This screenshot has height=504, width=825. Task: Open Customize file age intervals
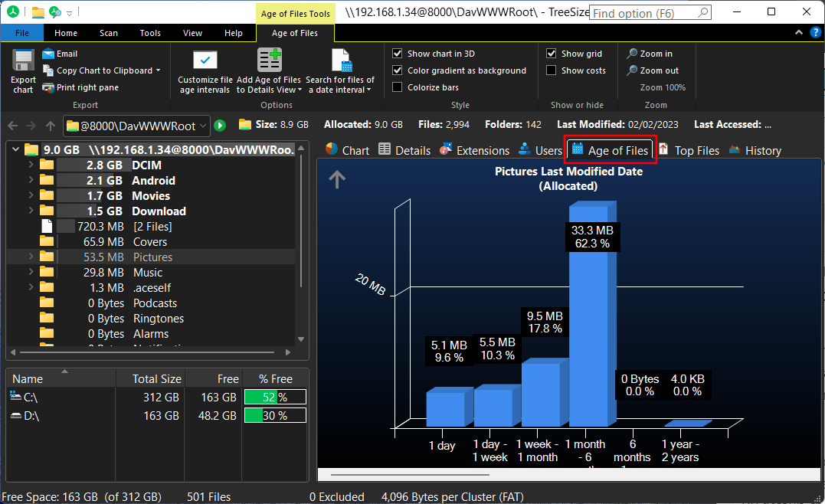(205, 62)
